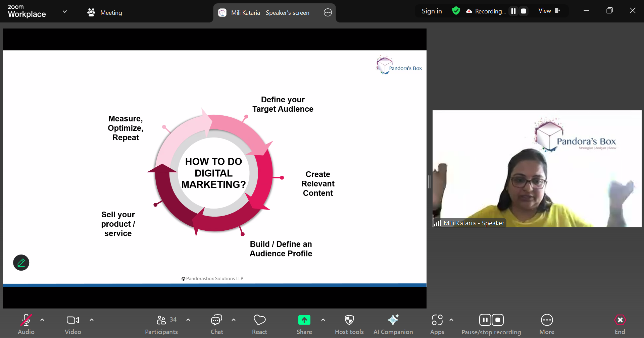Pause the recording in top bar
The image size is (644, 338).
point(513,11)
